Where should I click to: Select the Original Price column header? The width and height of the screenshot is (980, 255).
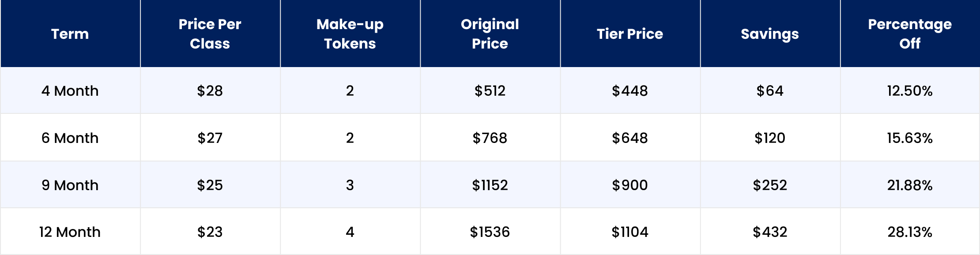(x=490, y=34)
